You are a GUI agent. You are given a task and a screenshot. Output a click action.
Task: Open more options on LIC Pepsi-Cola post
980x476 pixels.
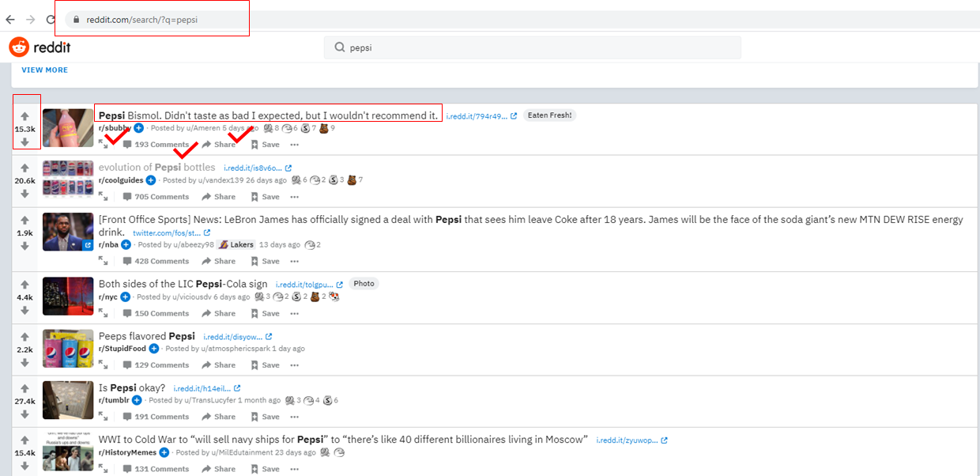pyautogui.click(x=294, y=313)
